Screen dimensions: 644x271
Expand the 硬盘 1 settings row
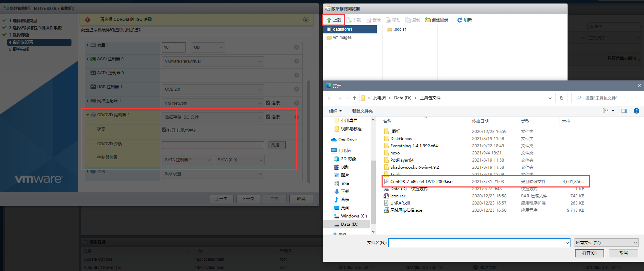(x=87, y=45)
